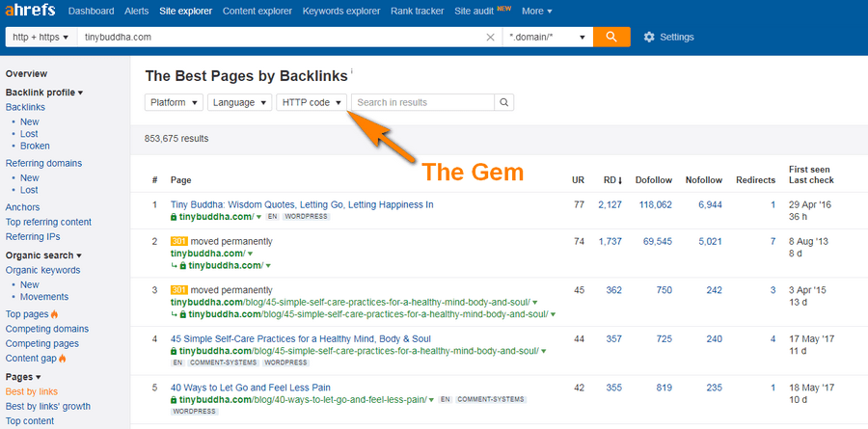Image resolution: width=868 pixels, height=429 pixels.
Task: Collapse the Pages section in the sidebar
Action: [23, 377]
